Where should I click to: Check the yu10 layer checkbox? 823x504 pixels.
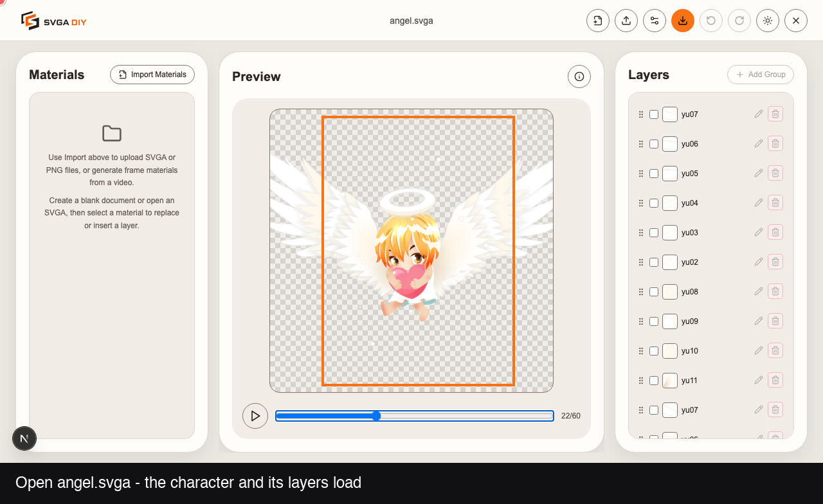point(654,351)
